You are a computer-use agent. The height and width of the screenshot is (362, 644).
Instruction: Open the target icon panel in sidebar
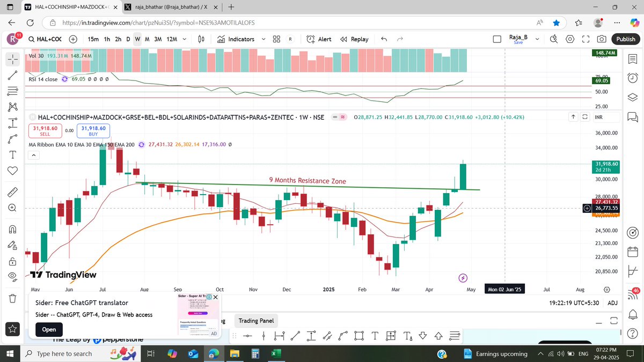(x=632, y=232)
